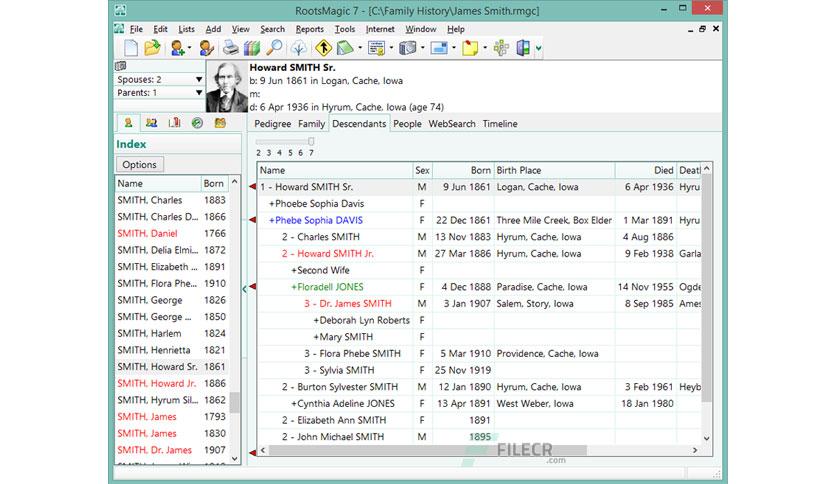Select the History sidebar green icon

[197, 123]
